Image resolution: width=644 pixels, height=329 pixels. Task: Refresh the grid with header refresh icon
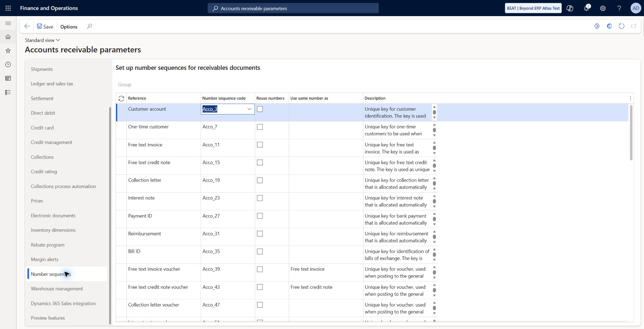[121, 98]
